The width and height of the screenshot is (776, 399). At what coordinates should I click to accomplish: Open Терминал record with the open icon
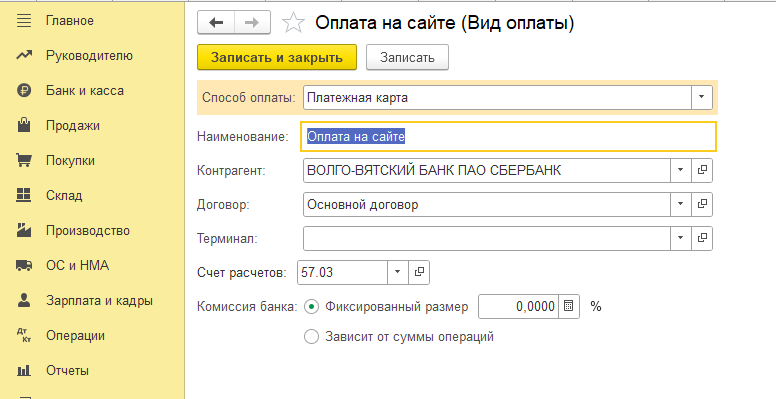pos(702,238)
